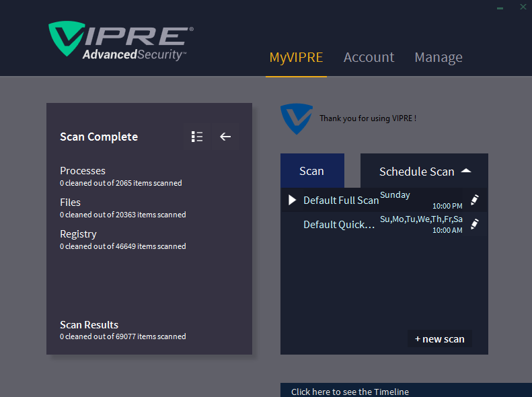Screen dimensions: 532x397
Task: Open the Manage tab
Action: click(x=439, y=57)
